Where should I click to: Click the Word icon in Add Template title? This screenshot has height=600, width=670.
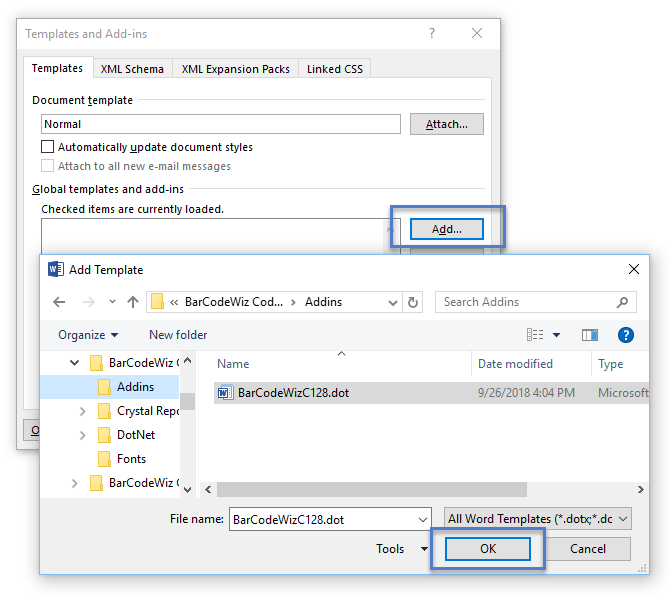(x=56, y=269)
